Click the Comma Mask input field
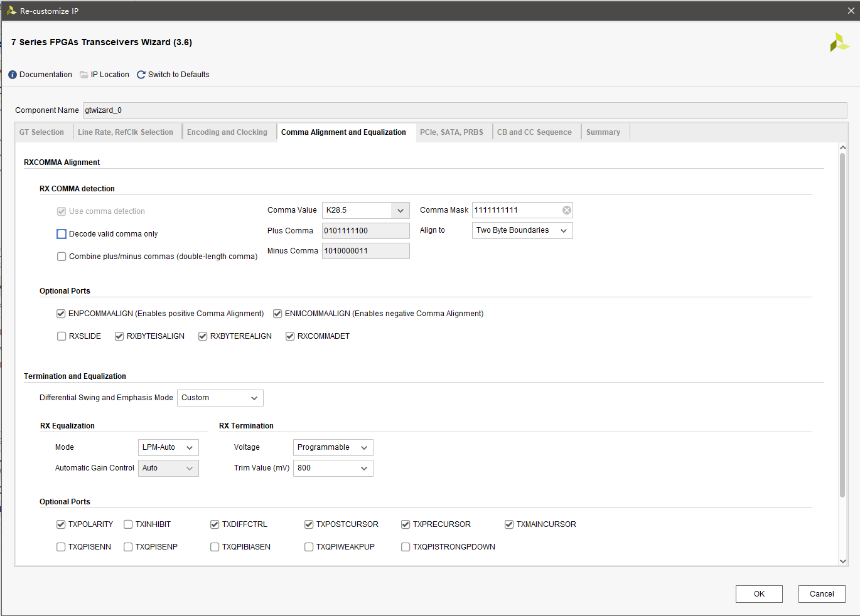 pyautogui.click(x=522, y=210)
